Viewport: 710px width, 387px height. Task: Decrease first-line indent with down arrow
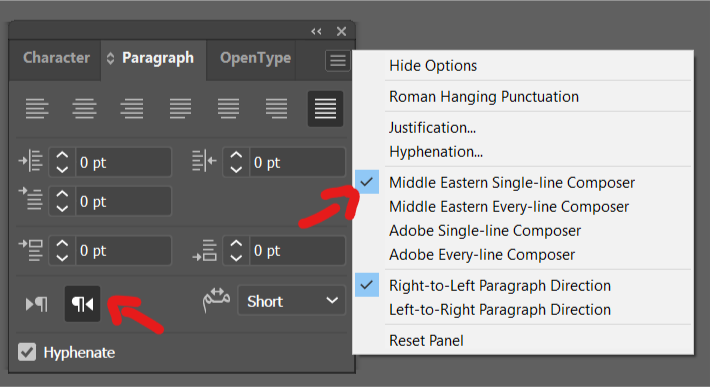[62, 209]
